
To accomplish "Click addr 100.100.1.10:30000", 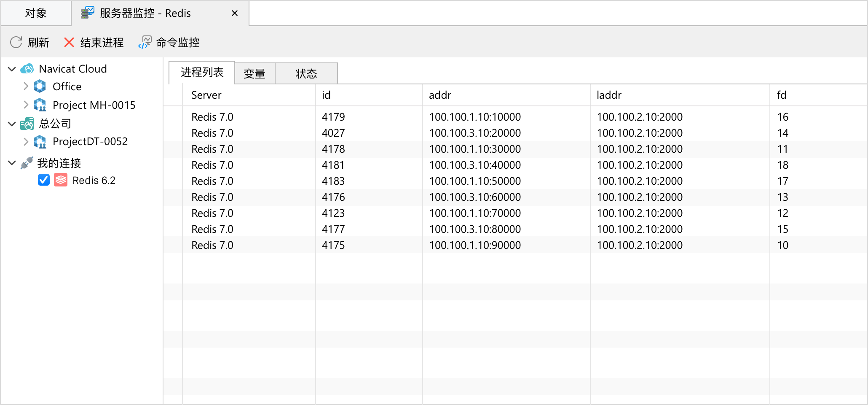I will [x=475, y=149].
